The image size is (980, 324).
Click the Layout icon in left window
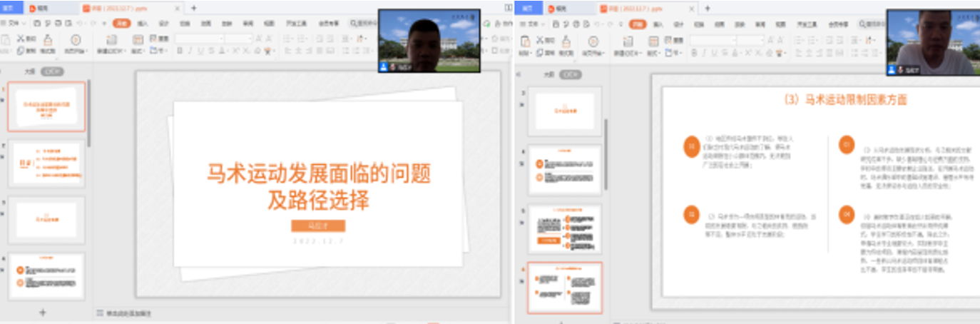pyautogui.click(x=138, y=39)
